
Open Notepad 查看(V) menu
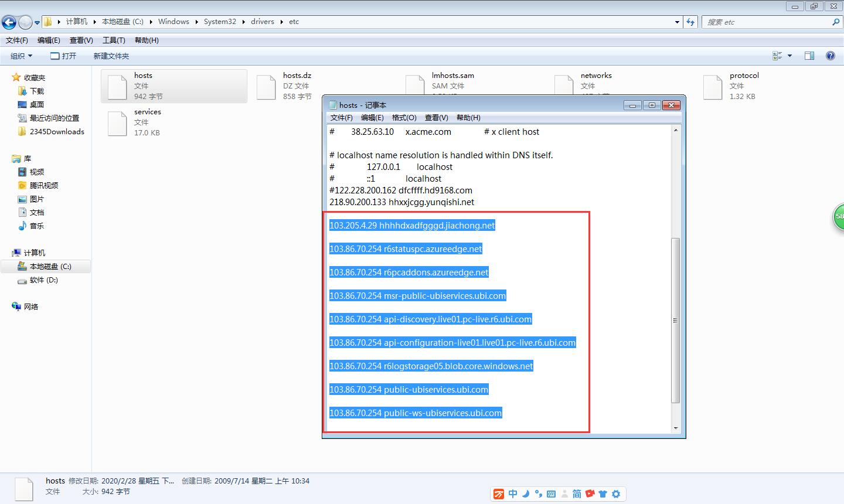(436, 118)
